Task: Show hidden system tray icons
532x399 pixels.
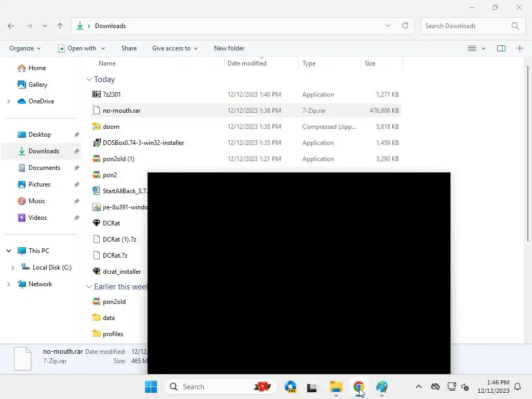Action: 419,387
